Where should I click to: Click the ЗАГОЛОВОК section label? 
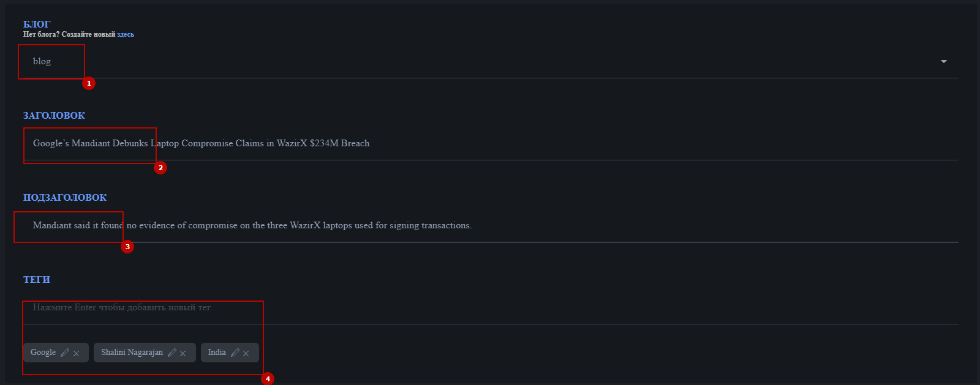[x=54, y=116]
